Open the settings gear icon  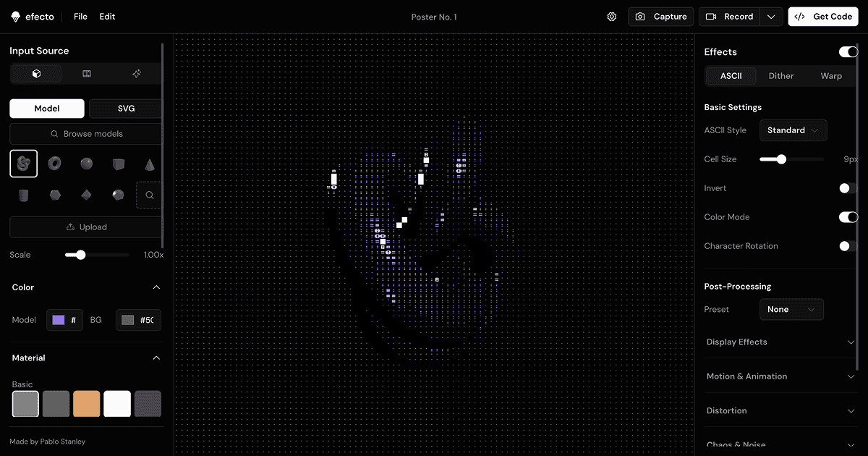612,17
